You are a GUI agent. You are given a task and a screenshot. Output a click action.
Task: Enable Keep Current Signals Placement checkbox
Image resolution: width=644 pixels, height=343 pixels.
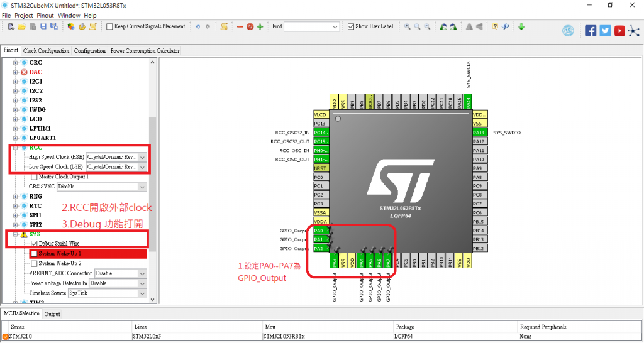click(x=109, y=26)
